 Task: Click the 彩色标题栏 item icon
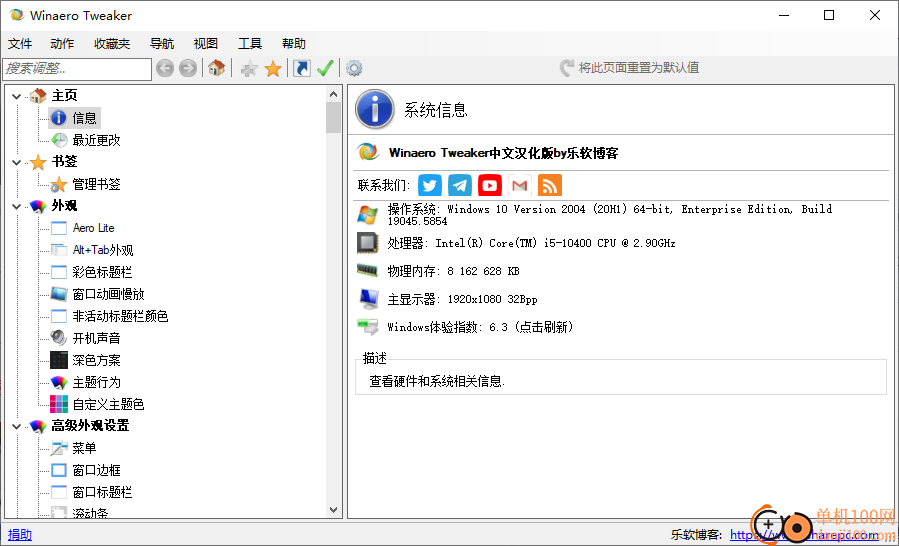[x=59, y=272]
